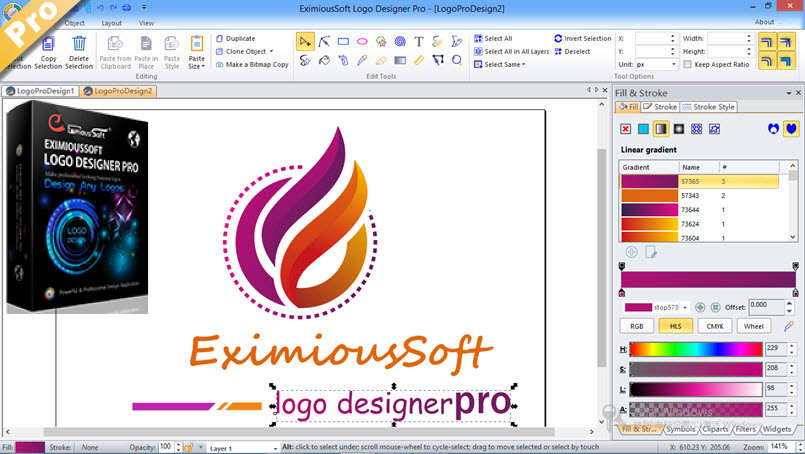Viewport: 805px width, 454px height.
Task: Switch color mode to RGB
Action: (637, 326)
